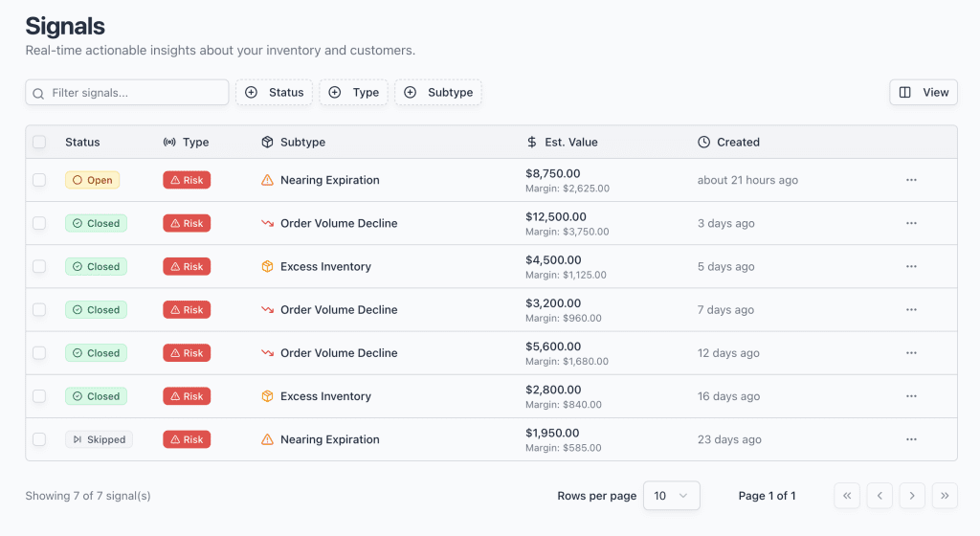
Task: Expand the Subtype filter
Action: (438, 93)
